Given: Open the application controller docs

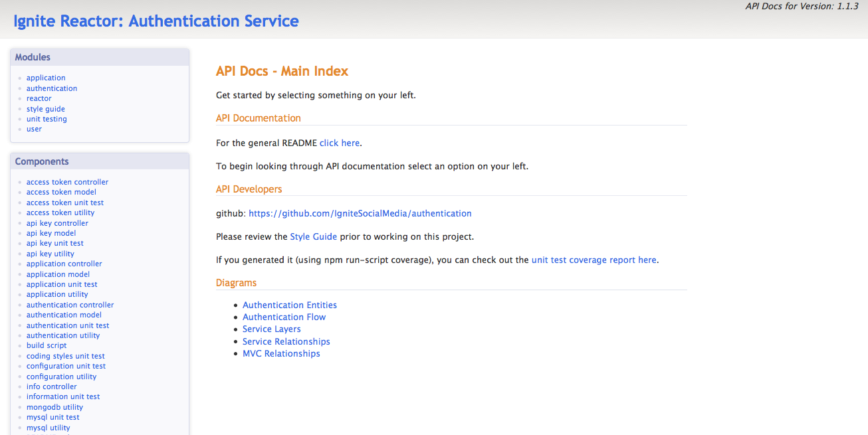Looking at the screenshot, I should tap(64, 264).
